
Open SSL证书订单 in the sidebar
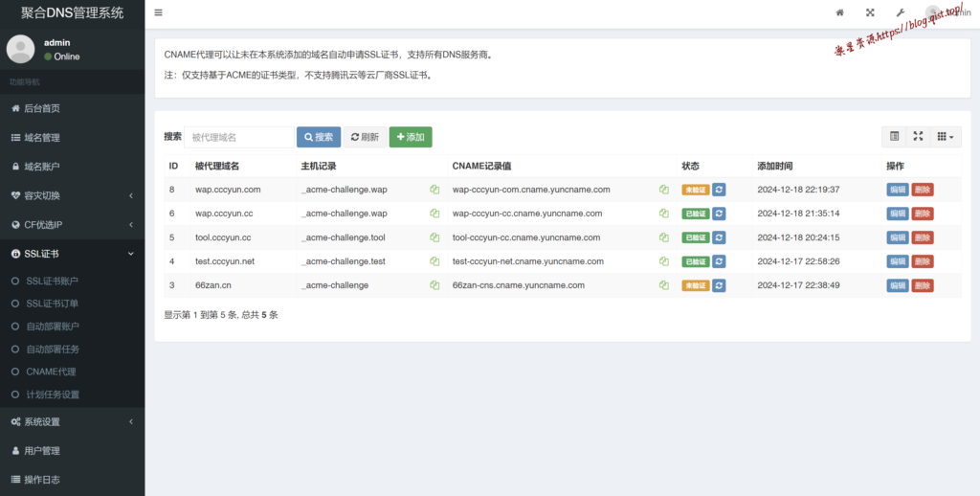coord(52,304)
